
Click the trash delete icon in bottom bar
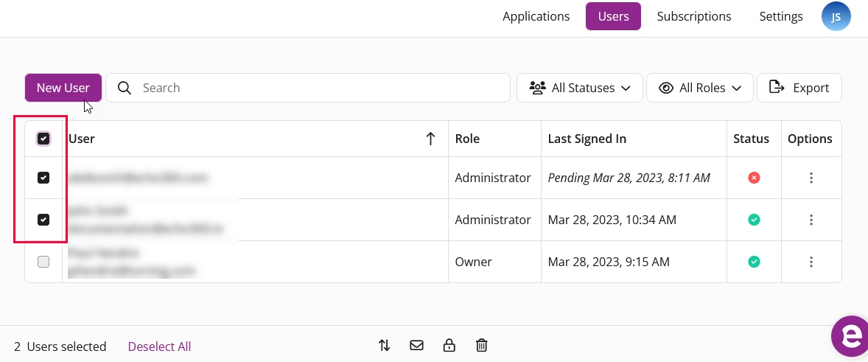(x=482, y=346)
